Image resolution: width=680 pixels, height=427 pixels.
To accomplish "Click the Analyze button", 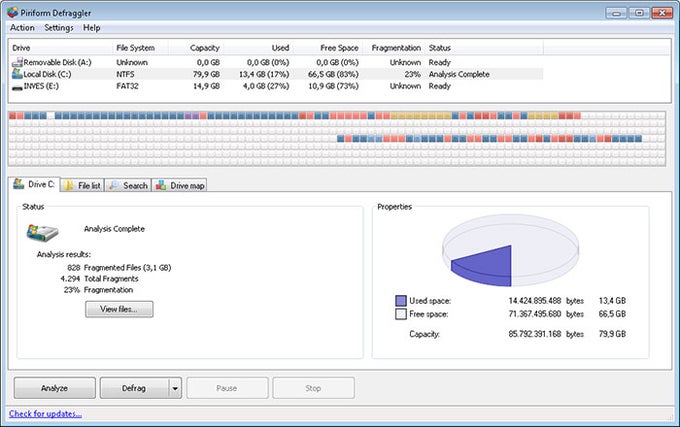I will (55, 388).
